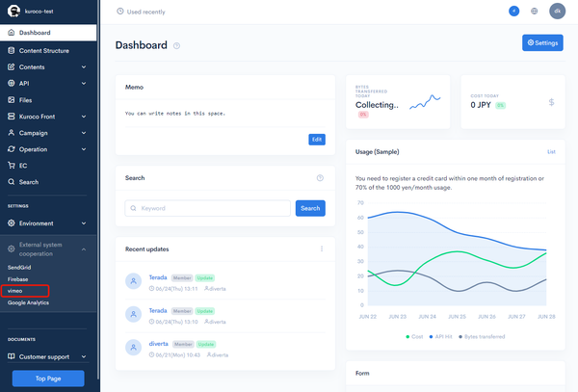Click the blue Search button

310,208
